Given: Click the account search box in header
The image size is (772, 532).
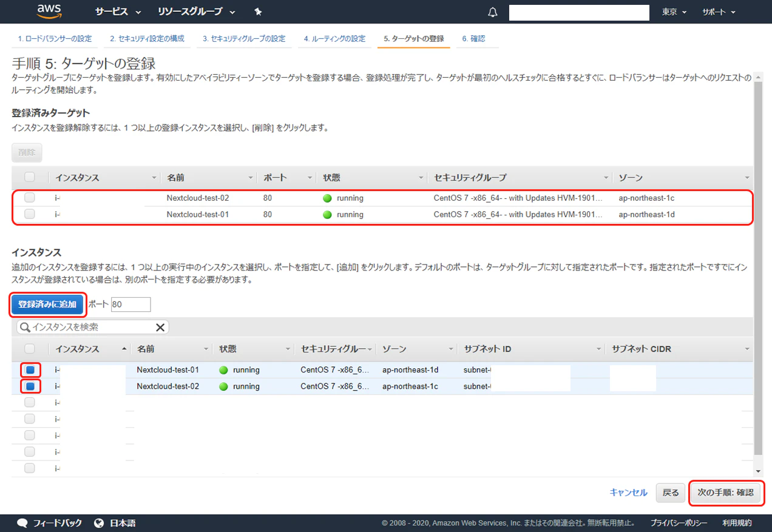Looking at the screenshot, I should coord(579,13).
